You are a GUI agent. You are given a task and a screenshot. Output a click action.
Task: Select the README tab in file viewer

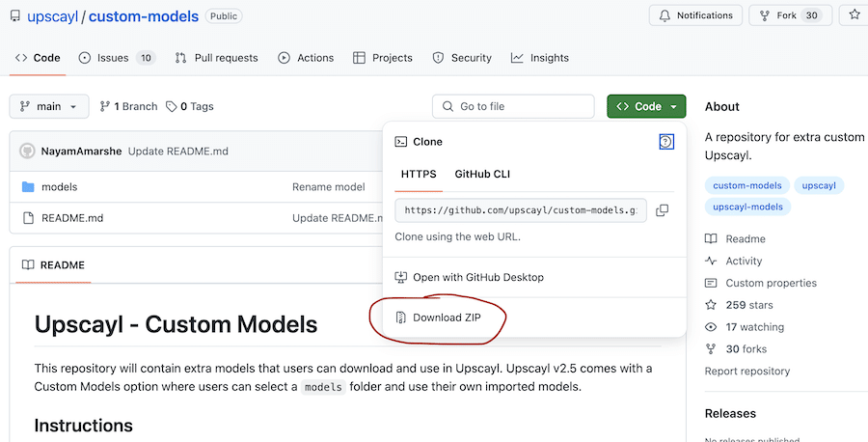[53, 264]
